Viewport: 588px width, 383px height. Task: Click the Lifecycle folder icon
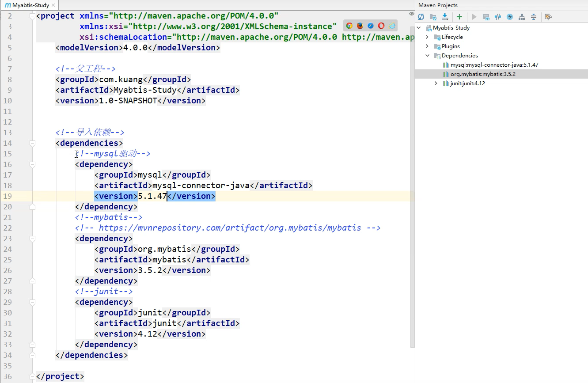[437, 37]
